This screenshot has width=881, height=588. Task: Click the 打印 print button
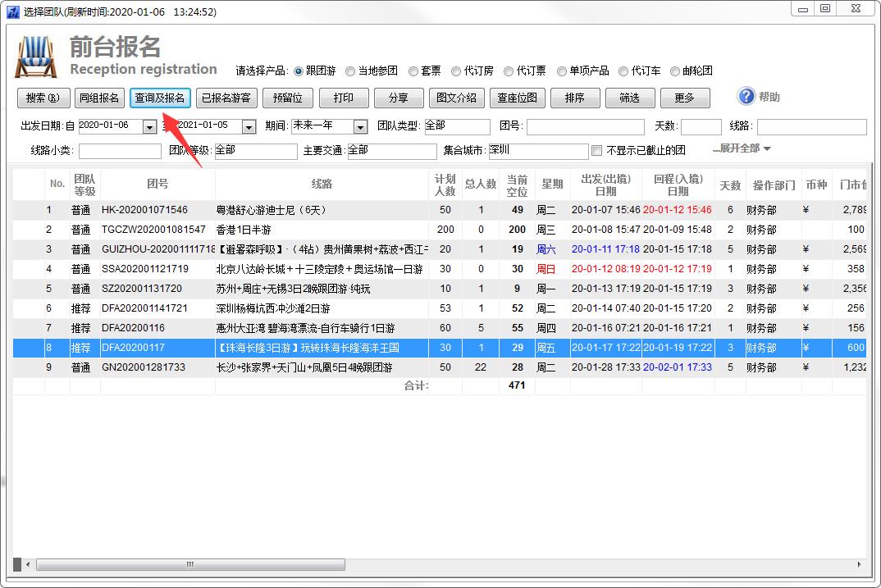344,98
